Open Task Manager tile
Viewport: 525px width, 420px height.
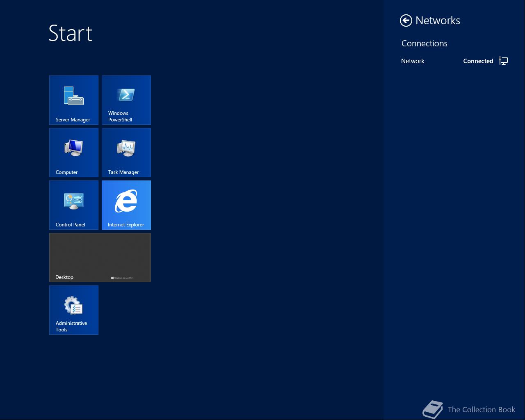coord(126,153)
